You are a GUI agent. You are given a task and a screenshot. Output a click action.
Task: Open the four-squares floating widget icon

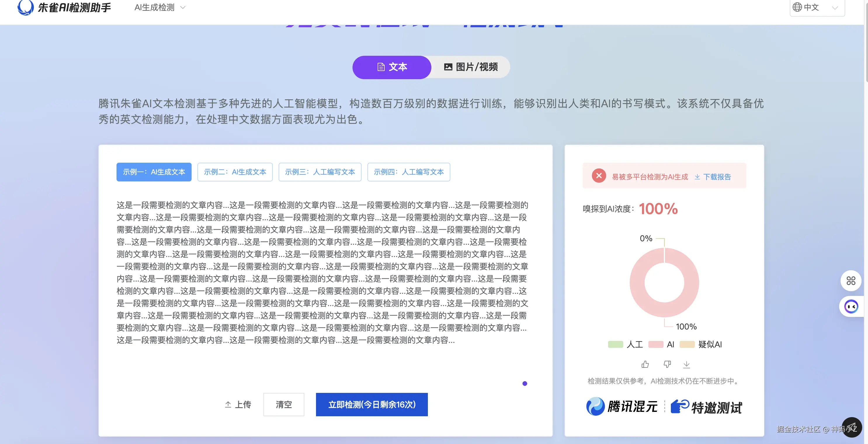pyautogui.click(x=851, y=280)
